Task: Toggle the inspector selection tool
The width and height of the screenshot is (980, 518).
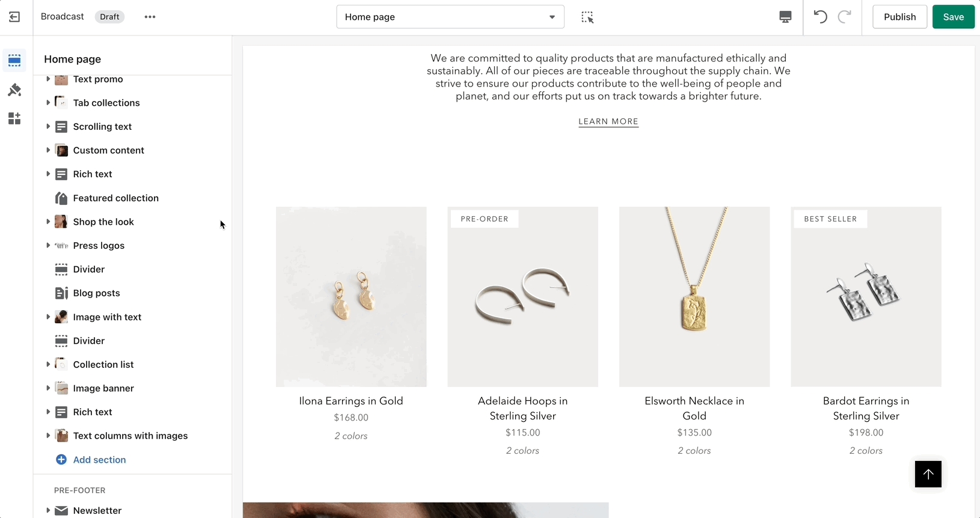Action: point(587,17)
